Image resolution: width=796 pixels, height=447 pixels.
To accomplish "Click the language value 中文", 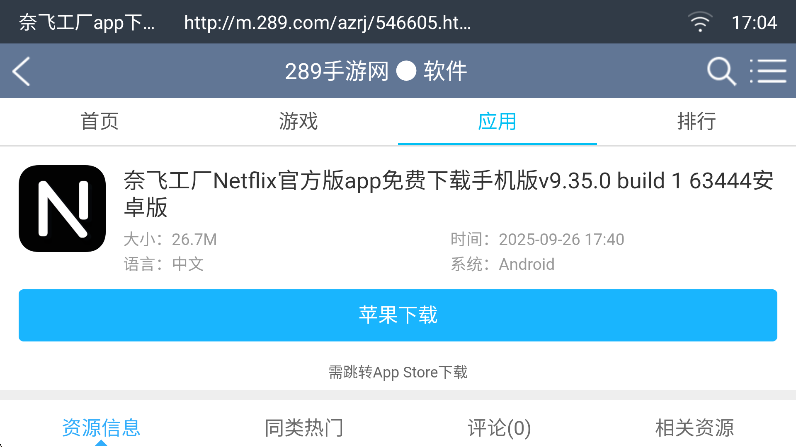I will 188,264.
